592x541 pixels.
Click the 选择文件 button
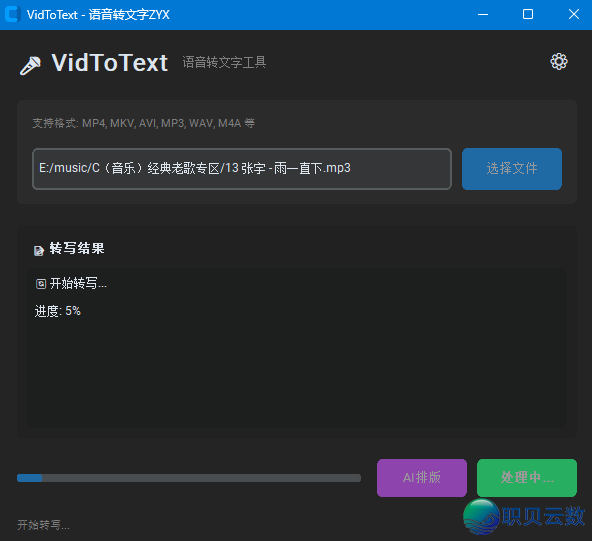coord(512,168)
